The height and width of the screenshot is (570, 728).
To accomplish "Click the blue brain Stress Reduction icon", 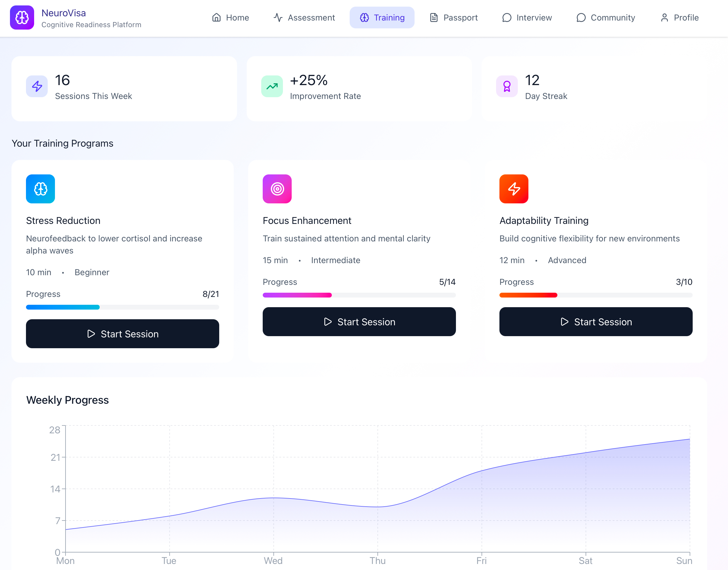I will [x=40, y=189].
